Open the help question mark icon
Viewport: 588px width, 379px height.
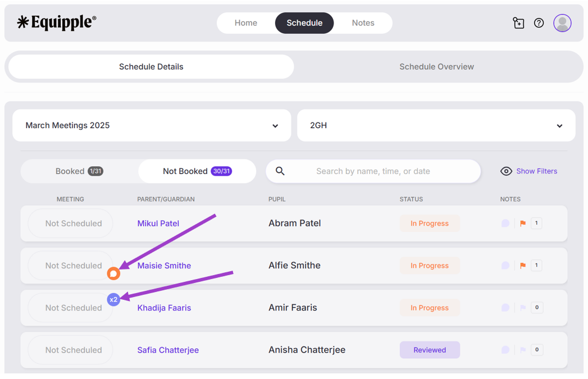tap(539, 23)
